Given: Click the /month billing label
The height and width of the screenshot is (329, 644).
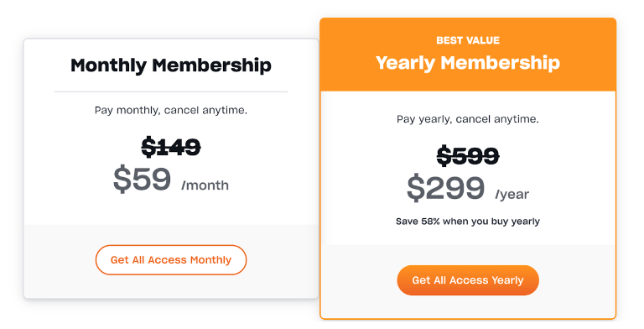Looking at the screenshot, I should click(205, 185).
